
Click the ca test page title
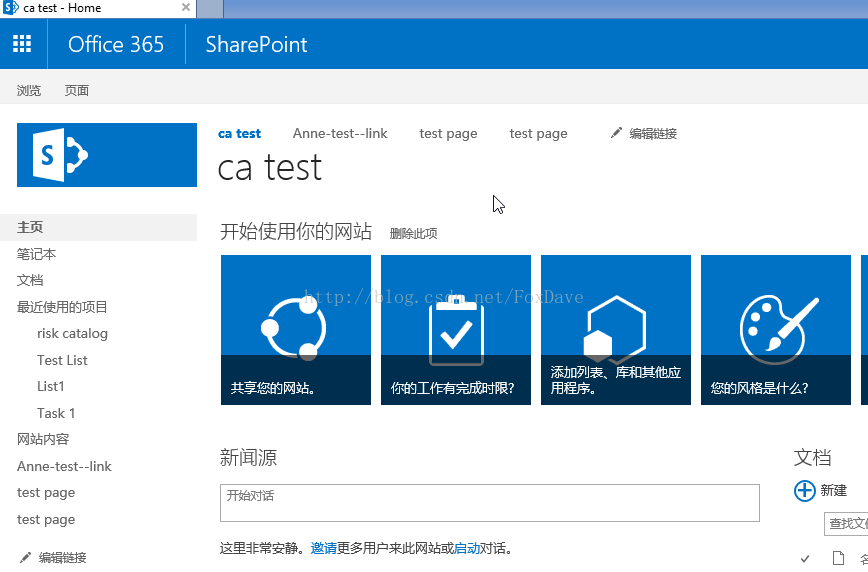point(270,168)
